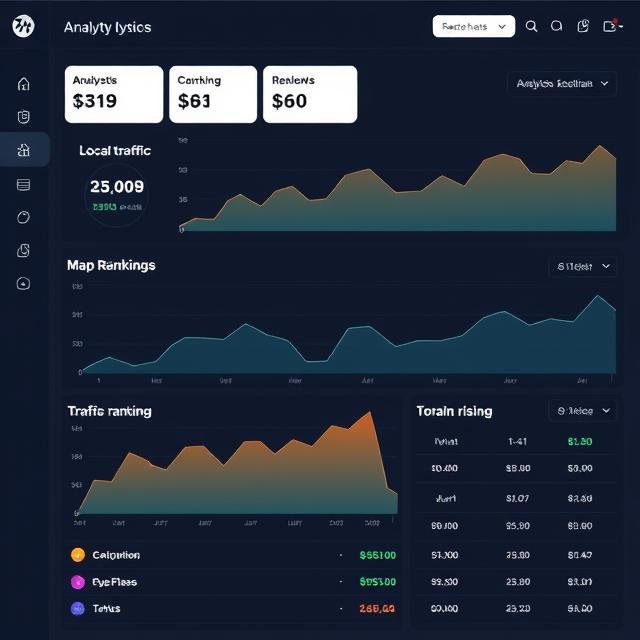640x640 pixels.
Task: Click the search magnifier icon in header
Action: (x=531, y=27)
